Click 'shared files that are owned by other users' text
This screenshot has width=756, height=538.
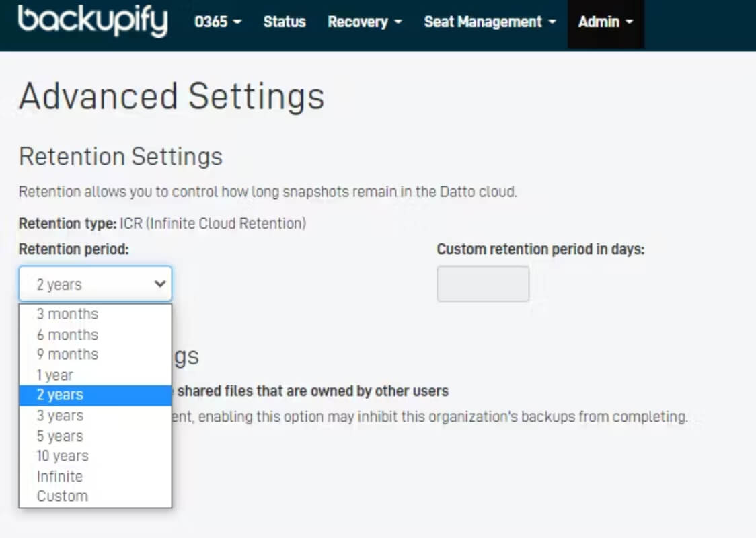pos(313,391)
